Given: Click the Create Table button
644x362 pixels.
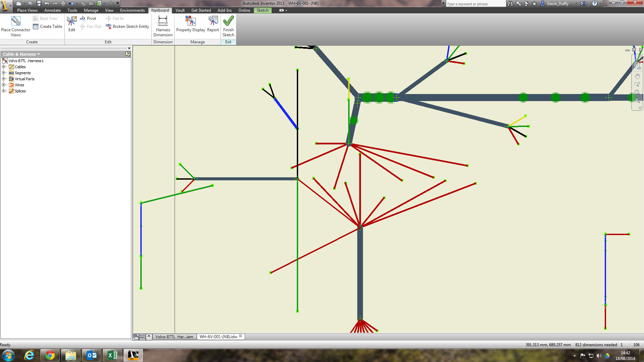Looking at the screenshot, I should [47, 27].
